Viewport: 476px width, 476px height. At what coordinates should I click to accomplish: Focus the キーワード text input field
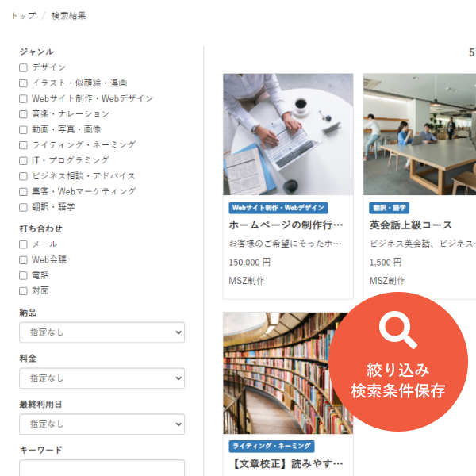click(x=102, y=468)
